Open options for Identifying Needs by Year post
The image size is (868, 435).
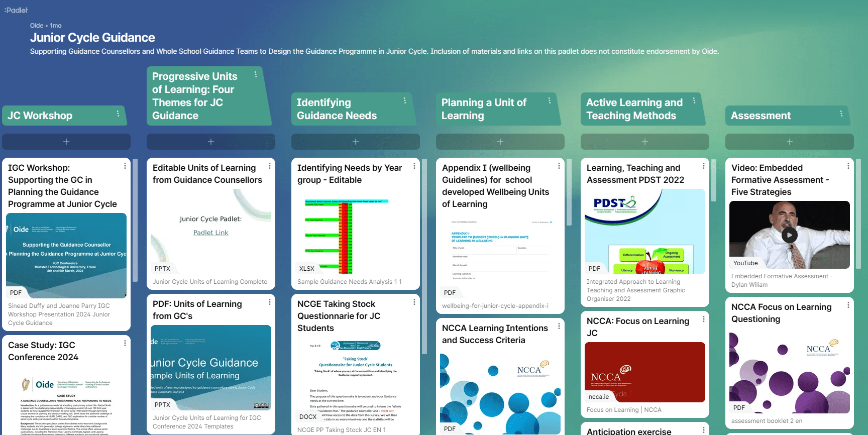click(414, 166)
